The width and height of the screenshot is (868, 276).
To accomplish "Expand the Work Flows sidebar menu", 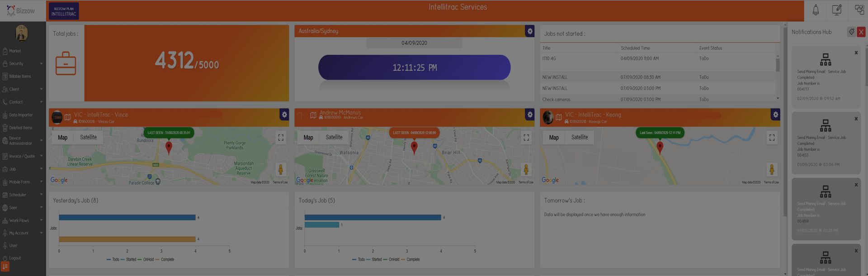I will (x=23, y=220).
